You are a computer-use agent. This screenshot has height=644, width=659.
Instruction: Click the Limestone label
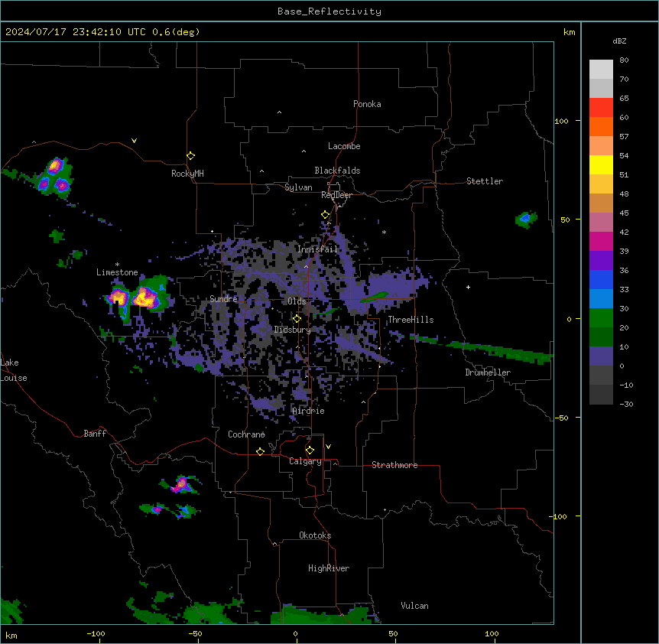pyautogui.click(x=117, y=272)
